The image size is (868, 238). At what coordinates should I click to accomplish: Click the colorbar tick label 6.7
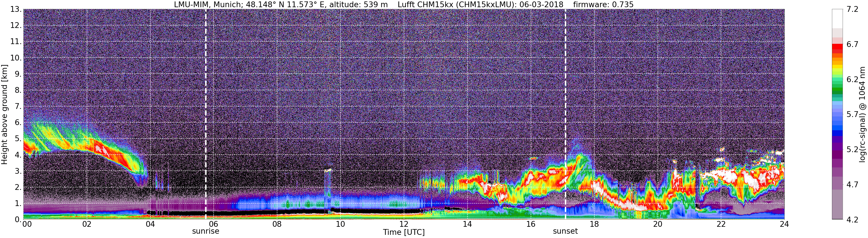click(852, 44)
